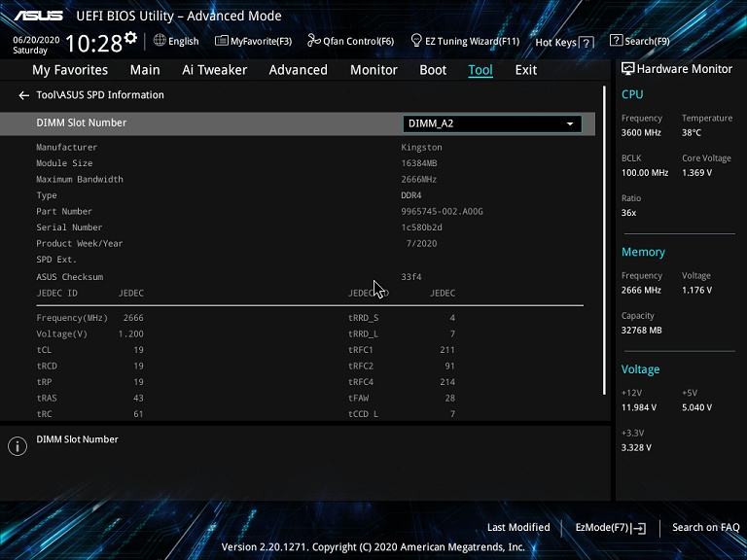This screenshot has height=560, width=747.
Task: Click the Tool\ASUS SPD Information breadcrumb
Action: tap(100, 94)
